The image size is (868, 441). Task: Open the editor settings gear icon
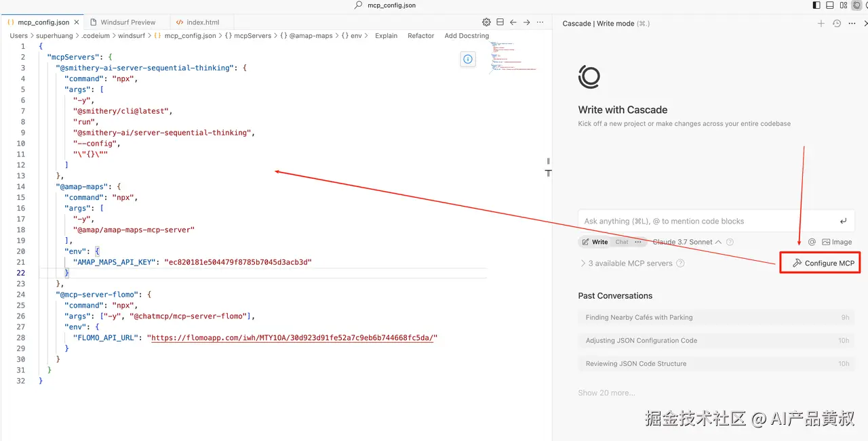486,22
